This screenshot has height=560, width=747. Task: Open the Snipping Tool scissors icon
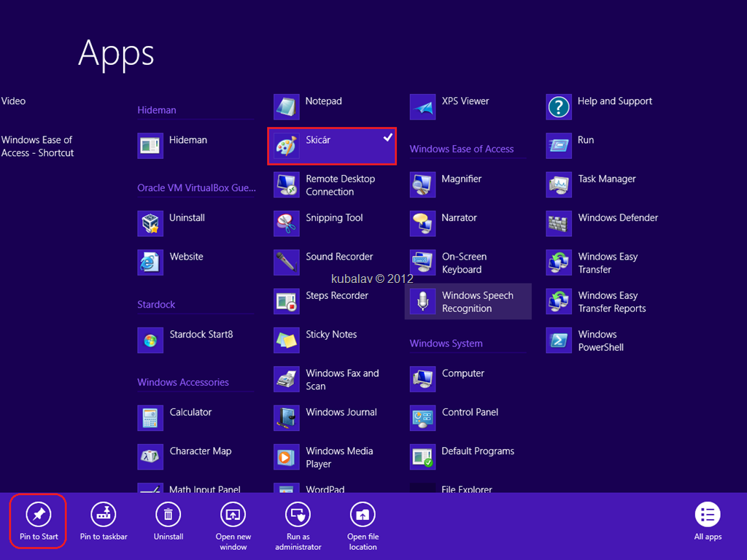point(286,223)
